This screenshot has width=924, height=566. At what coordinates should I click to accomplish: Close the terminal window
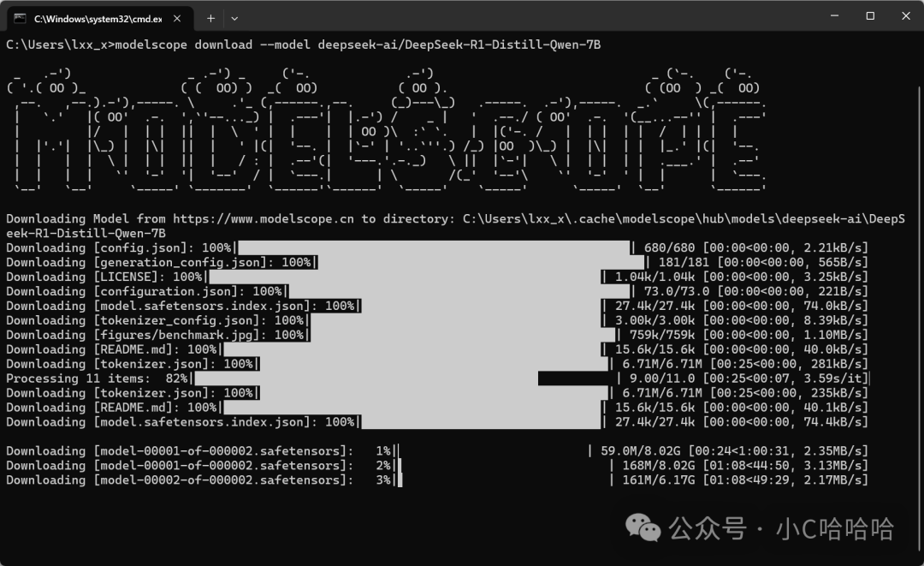906,16
